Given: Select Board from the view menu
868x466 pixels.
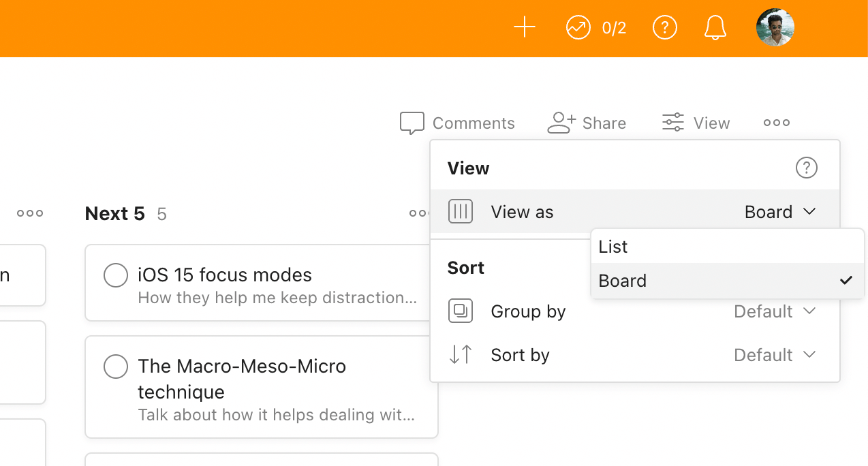Looking at the screenshot, I should click(623, 281).
